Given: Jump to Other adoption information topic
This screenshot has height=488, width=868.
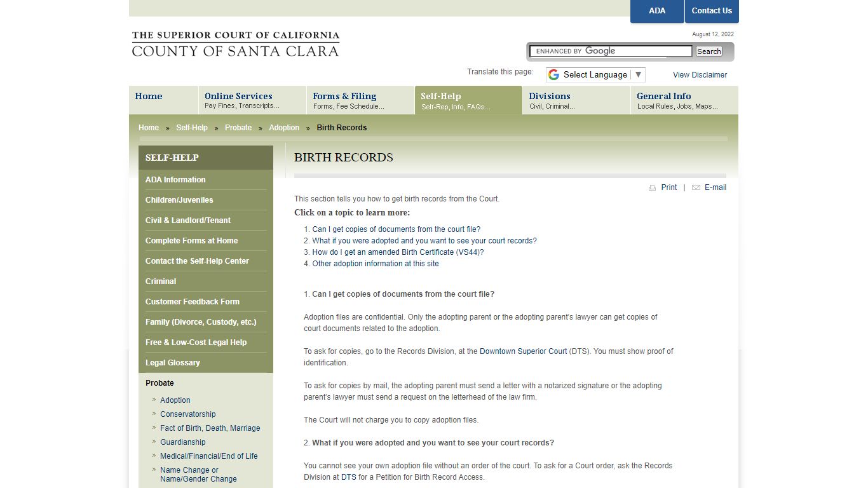Looking at the screenshot, I should click(376, 264).
